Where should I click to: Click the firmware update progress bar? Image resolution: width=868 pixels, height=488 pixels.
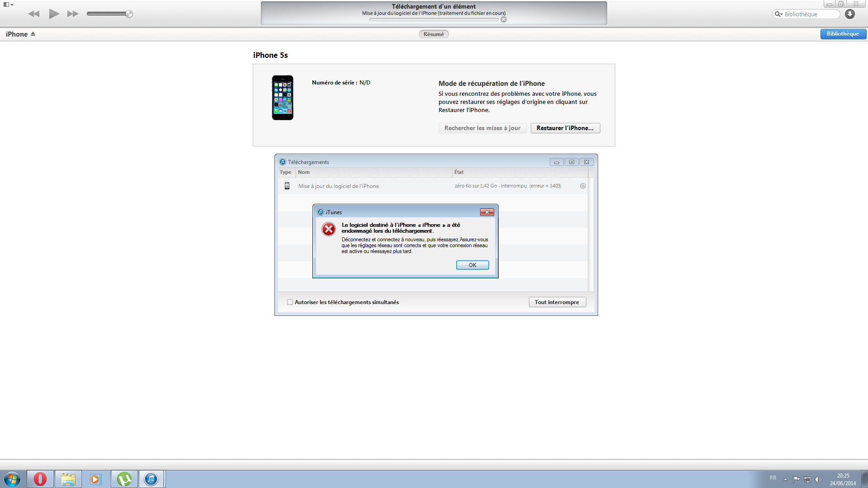pos(434,19)
